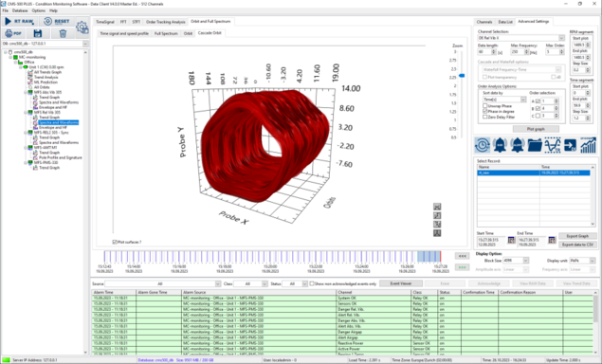Click the bar chart trend-up icon
602x364 pixels.
[588, 145]
